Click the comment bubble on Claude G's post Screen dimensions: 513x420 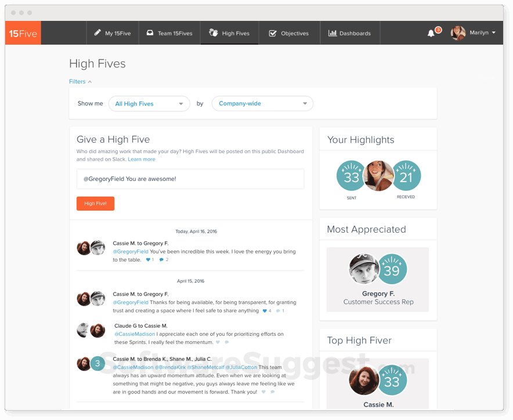point(226,341)
